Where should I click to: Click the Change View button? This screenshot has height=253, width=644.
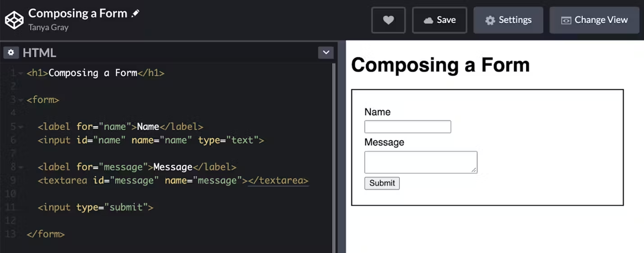tap(594, 20)
